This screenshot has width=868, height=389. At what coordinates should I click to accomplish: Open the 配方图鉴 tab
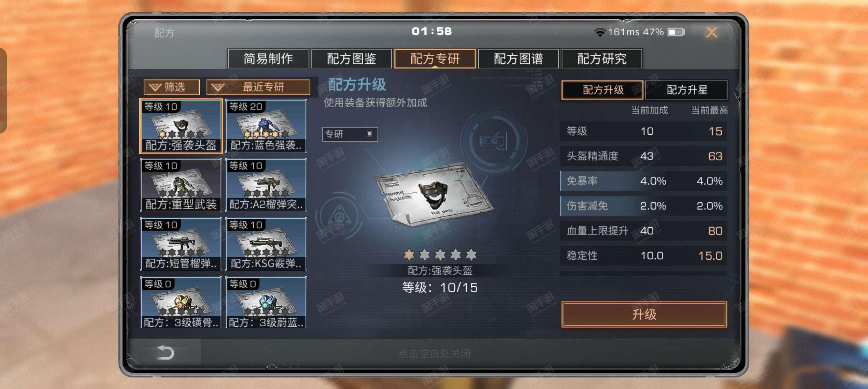[x=352, y=59]
